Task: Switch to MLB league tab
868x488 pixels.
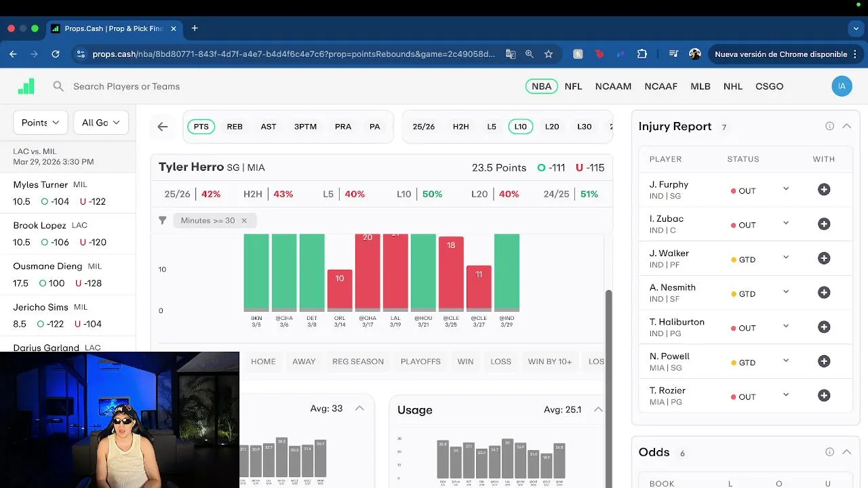Action: click(x=701, y=86)
